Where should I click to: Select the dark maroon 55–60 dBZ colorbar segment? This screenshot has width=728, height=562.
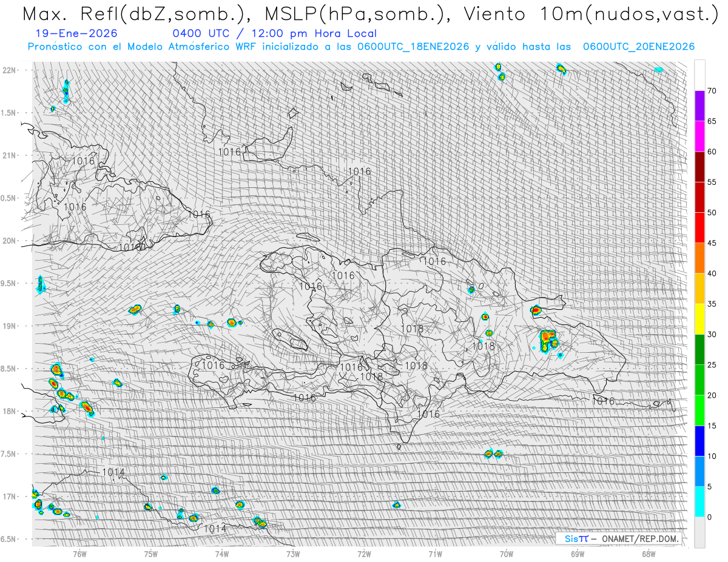click(x=699, y=167)
